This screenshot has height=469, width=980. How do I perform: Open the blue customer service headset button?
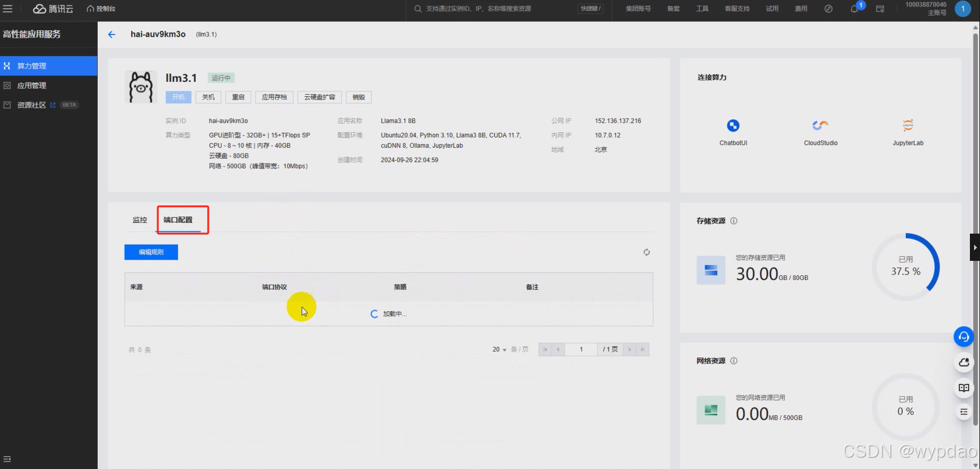click(964, 337)
